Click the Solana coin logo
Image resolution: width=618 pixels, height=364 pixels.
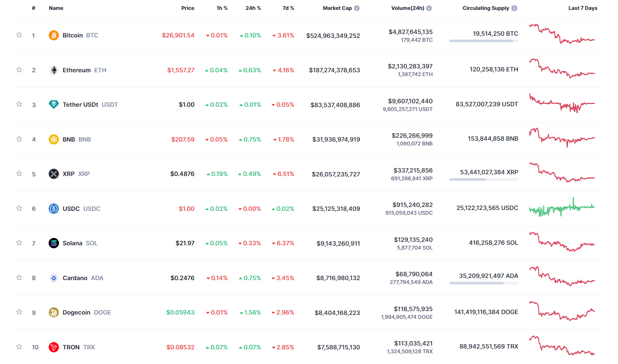pyautogui.click(x=54, y=243)
